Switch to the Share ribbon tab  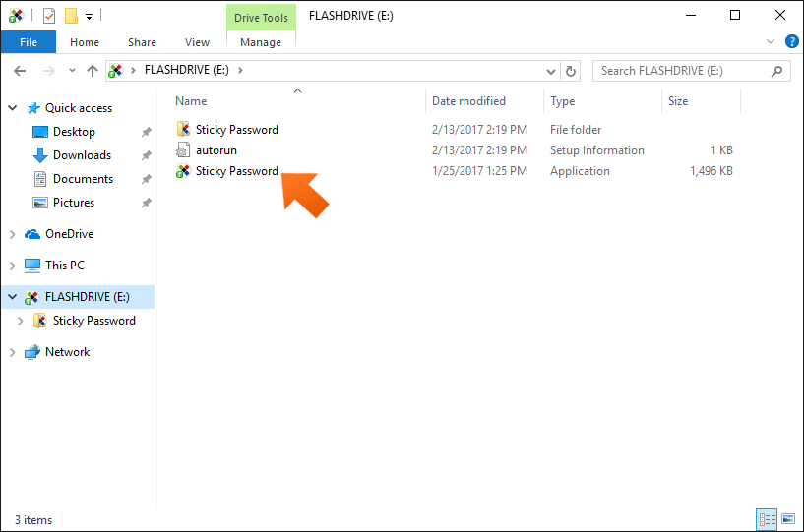pos(142,42)
